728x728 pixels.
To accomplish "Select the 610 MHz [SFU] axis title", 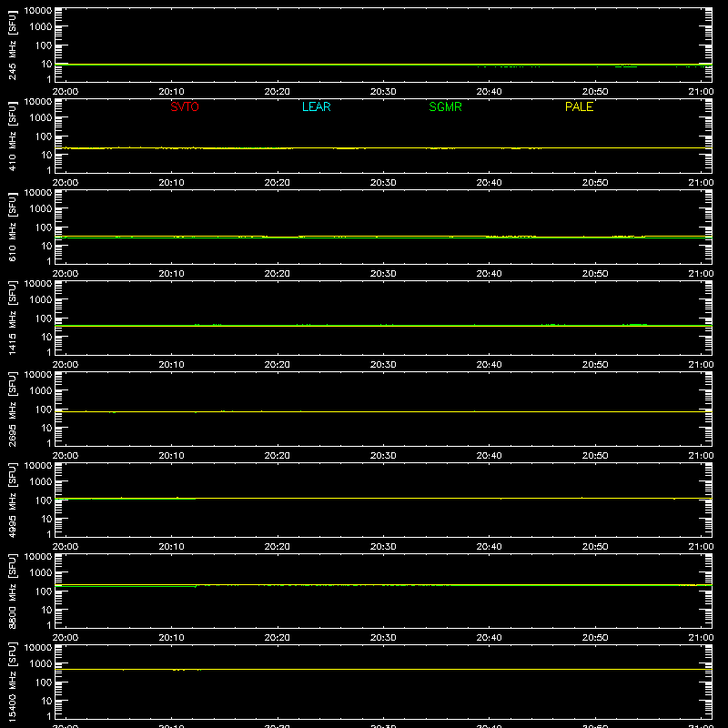I will point(12,227).
